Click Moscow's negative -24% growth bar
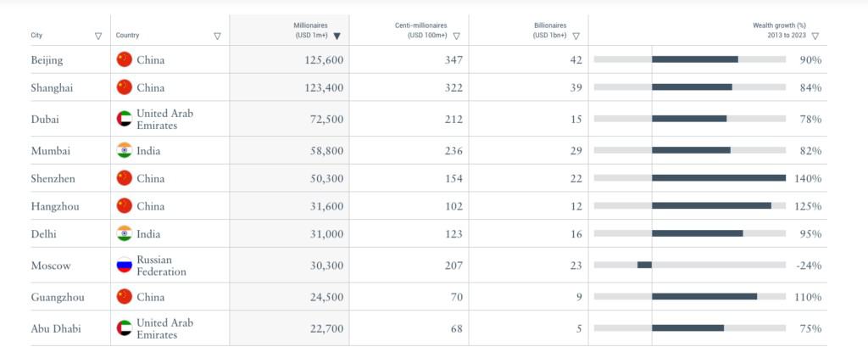868x347 pixels. (x=644, y=265)
